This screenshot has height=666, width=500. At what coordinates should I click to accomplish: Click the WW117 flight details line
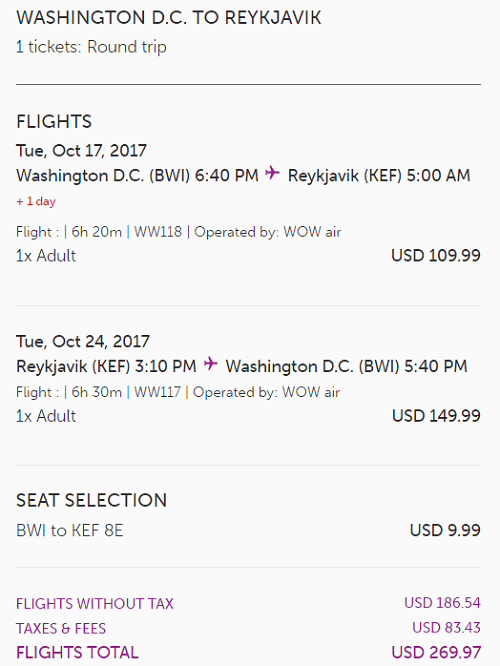click(x=178, y=392)
